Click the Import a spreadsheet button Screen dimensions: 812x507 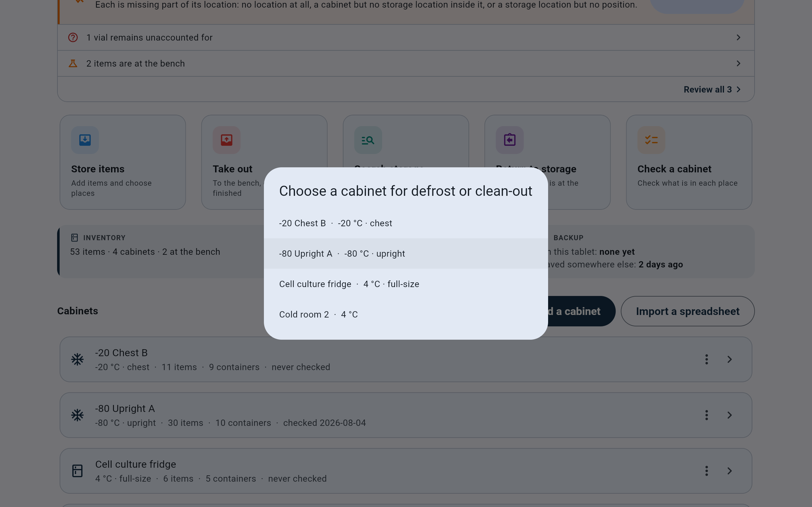[x=688, y=311]
